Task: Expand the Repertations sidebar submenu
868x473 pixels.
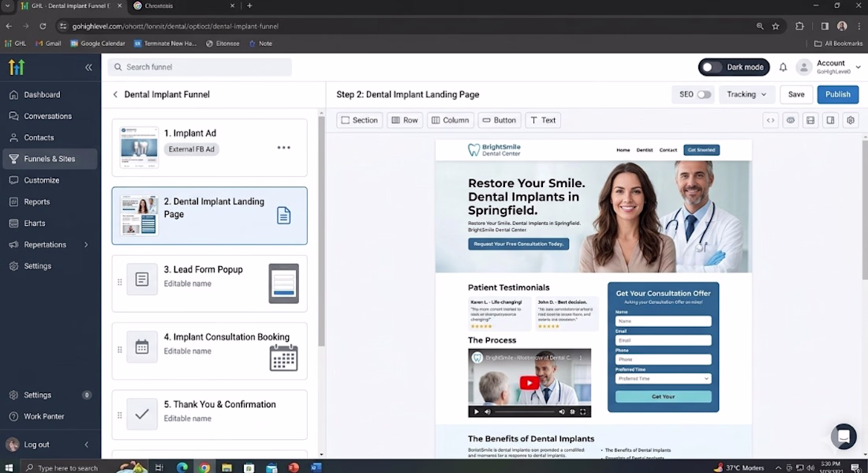Action: click(x=86, y=245)
